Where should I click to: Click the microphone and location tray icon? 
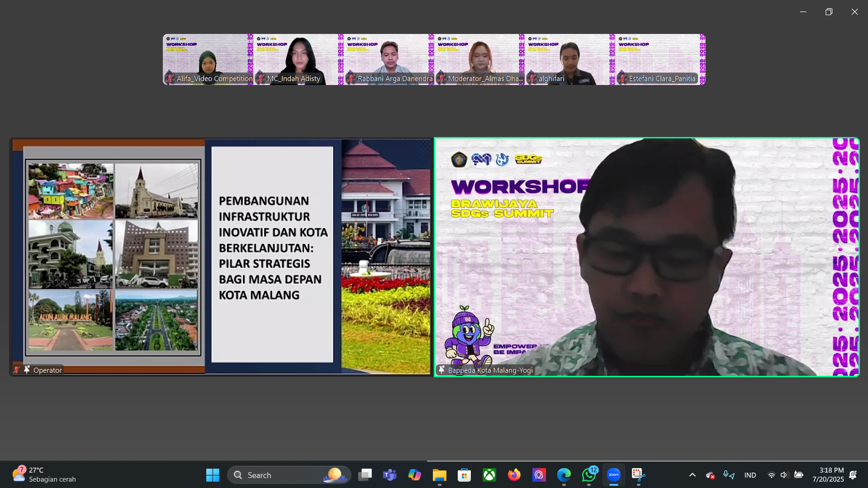pos(729,475)
